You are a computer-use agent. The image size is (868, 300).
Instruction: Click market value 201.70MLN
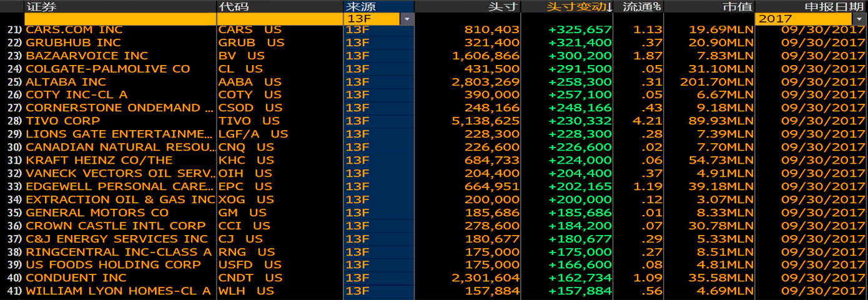pyautogui.click(x=717, y=82)
